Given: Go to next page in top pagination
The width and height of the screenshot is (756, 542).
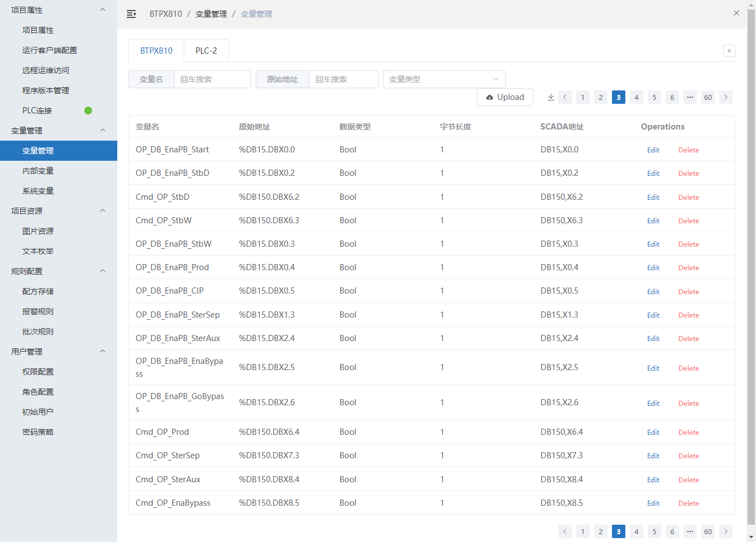Looking at the screenshot, I should [726, 97].
